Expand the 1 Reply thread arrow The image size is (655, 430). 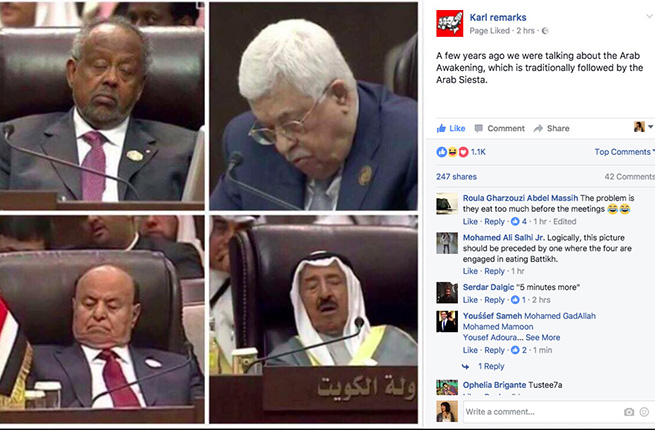tap(465, 366)
